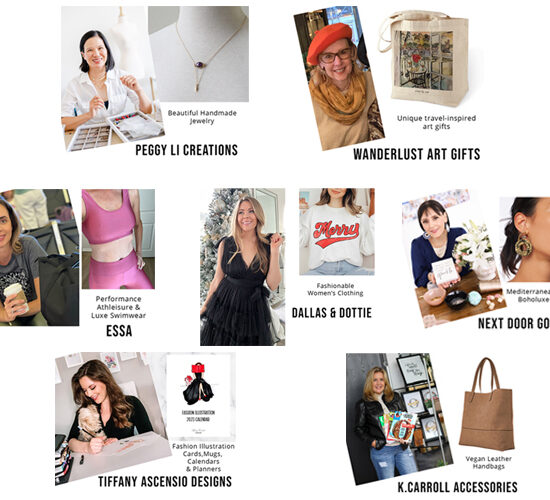Open the tan vegan leather handbag image

(487, 404)
